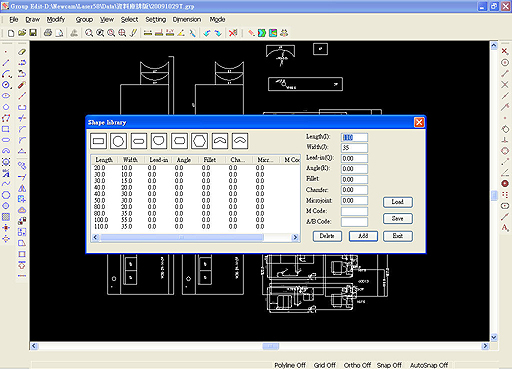Image resolution: width=512 pixels, height=369 pixels.
Task: Choose the obround shape in Shape library
Action: pos(139,141)
